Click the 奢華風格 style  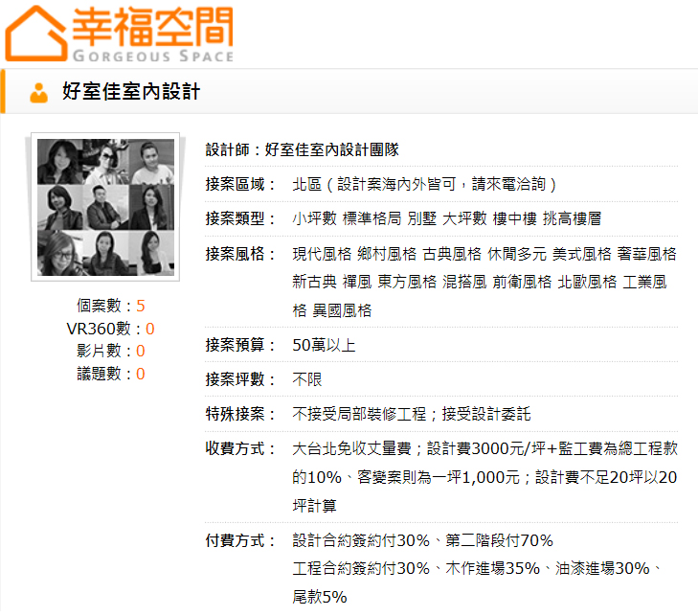pos(647,254)
